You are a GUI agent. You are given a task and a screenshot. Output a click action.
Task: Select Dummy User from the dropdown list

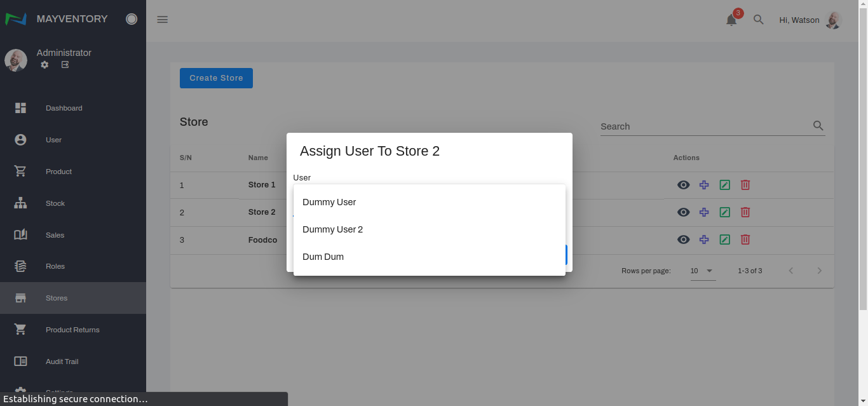pyautogui.click(x=329, y=202)
